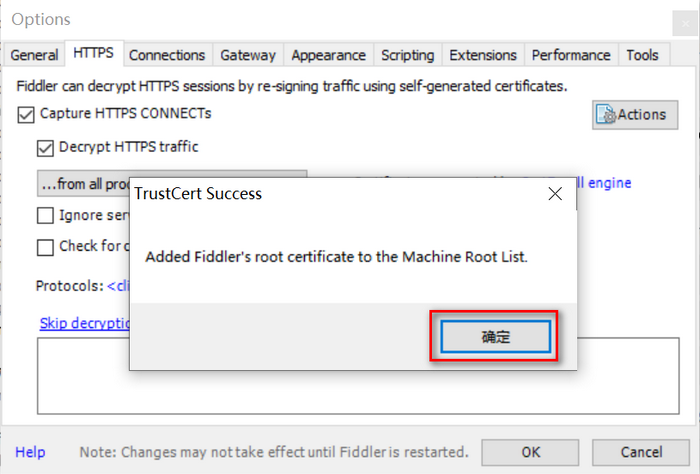Switch to the General tab

[34, 55]
